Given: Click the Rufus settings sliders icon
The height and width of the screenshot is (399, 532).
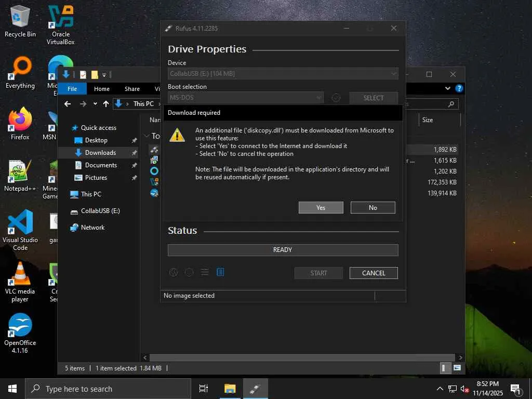Looking at the screenshot, I should 205,272.
